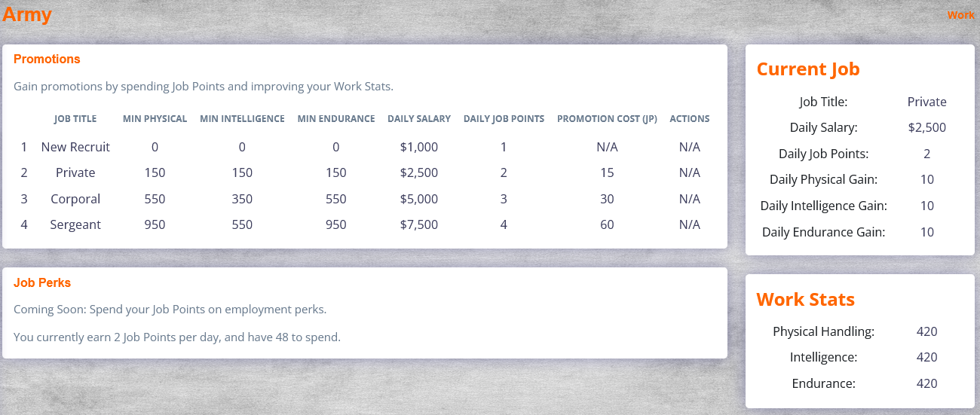Click the Promotion Cost (JP) column header
Screen dimensions: 980x415
coord(607,119)
